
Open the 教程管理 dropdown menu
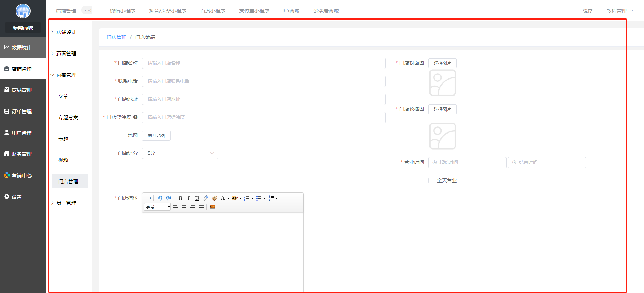click(x=619, y=11)
